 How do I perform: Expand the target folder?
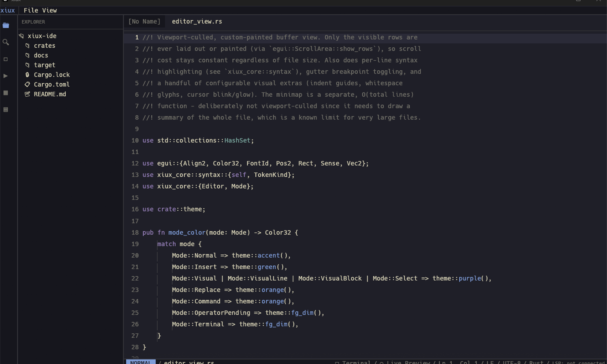40,65
